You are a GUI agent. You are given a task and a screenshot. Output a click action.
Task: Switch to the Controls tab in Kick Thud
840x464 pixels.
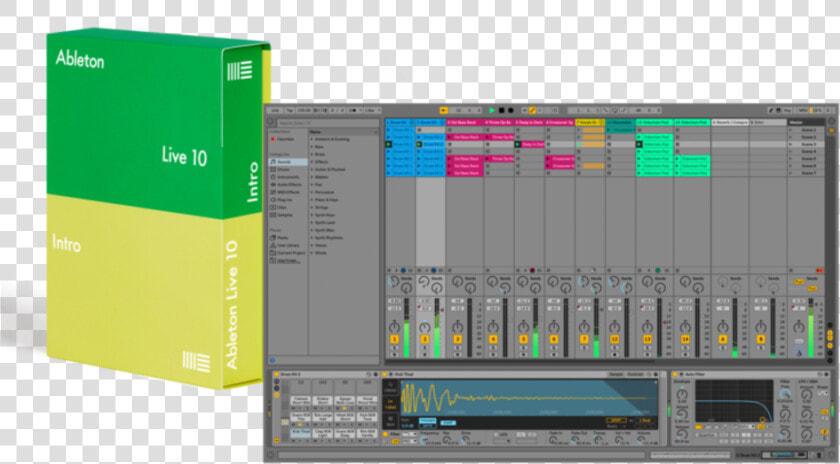tap(635, 375)
